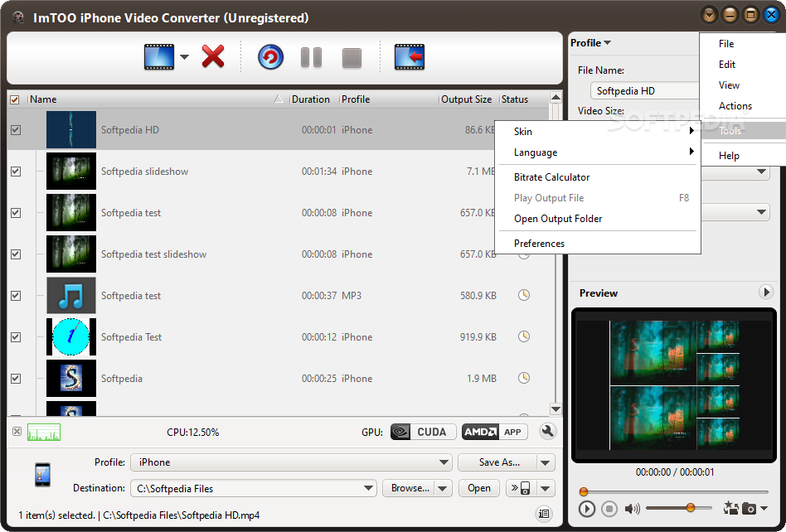Image resolution: width=786 pixels, height=532 pixels.
Task: Expand the Preview panel arrow button
Action: coord(765,292)
